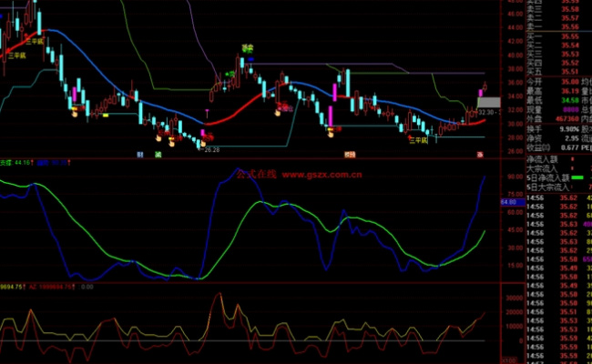The width and height of the screenshot is (592, 364).
Task: Click the AZ value label in the bottom panel
Action: 50,287
